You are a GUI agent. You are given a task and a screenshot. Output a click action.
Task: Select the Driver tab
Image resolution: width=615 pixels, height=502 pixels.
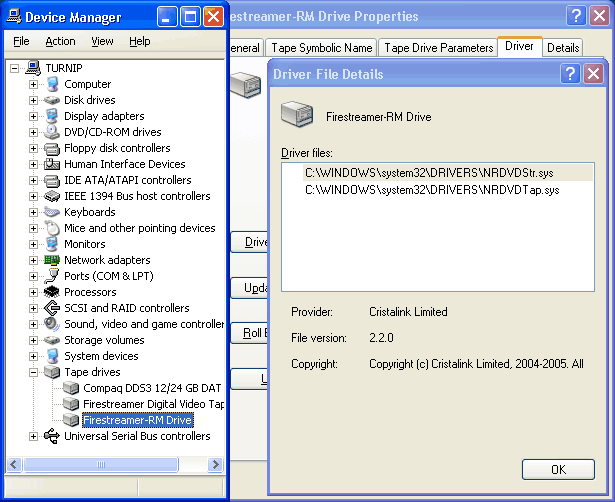pyautogui.click(x=519, y=46)
